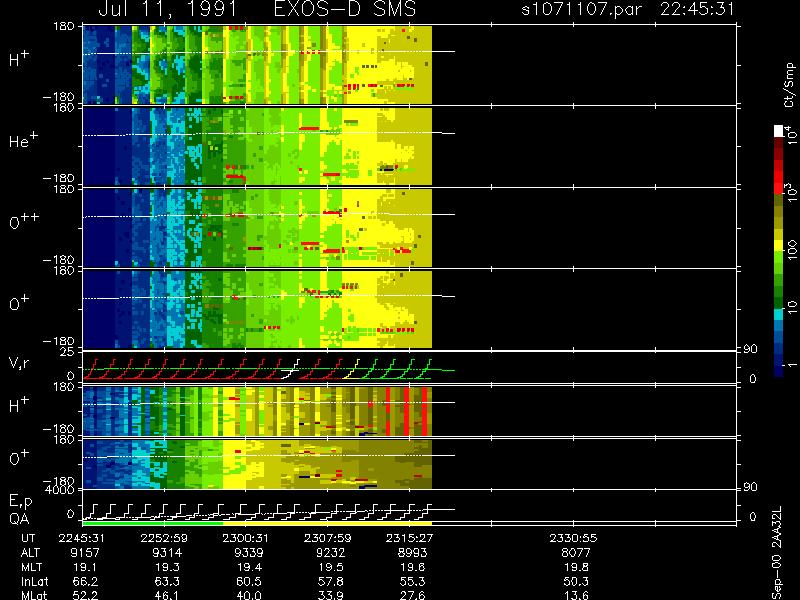This screenshot has height=600, width=800.
Task: Click MLat value '40.0'
Action: 248,595
